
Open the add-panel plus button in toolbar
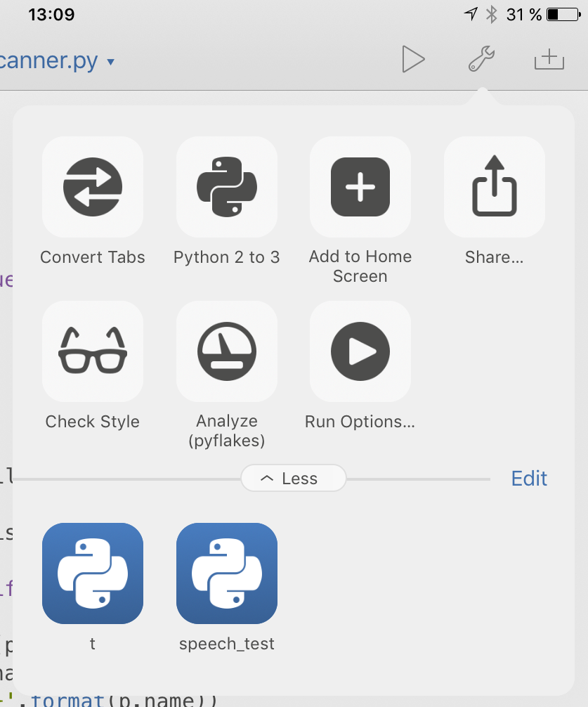pyautogui.click(x=549, y=60)
